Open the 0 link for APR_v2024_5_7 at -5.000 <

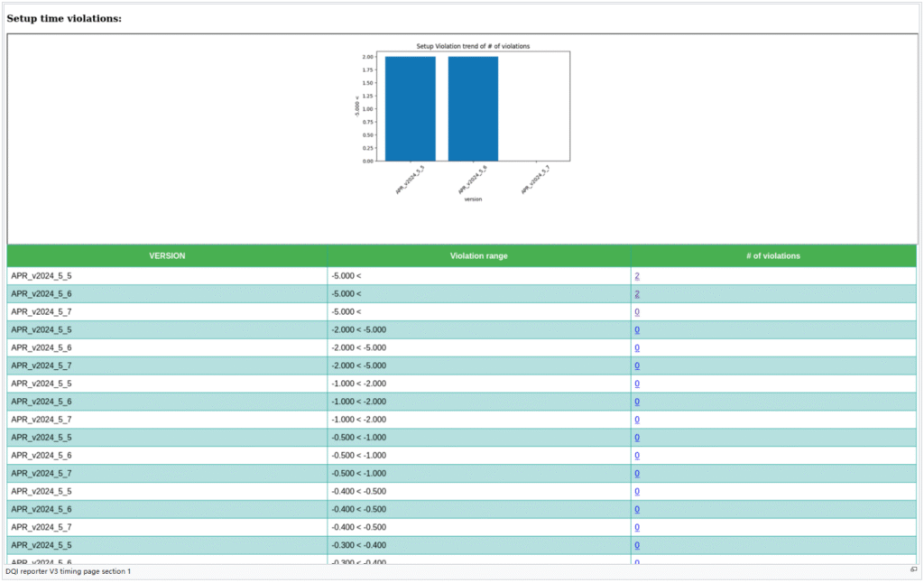point(637,312)
